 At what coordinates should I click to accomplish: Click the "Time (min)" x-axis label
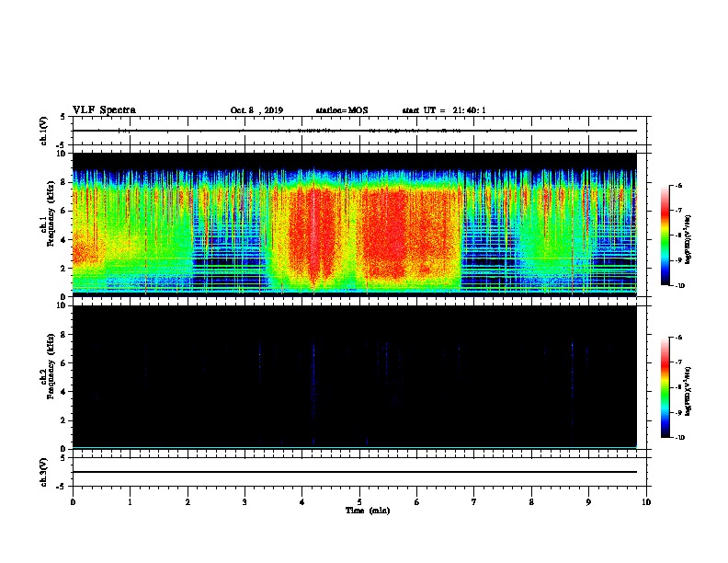click(368, 511)
